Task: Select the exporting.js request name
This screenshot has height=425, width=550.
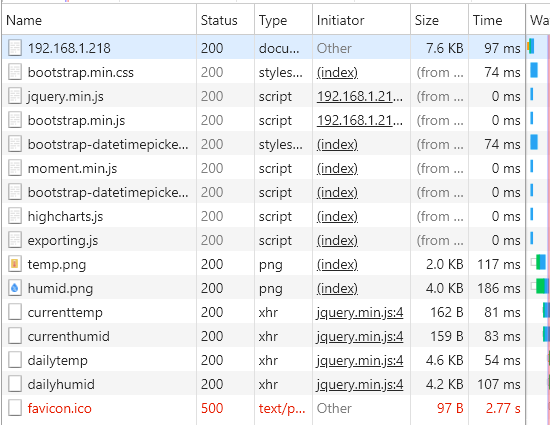Action: point(63,241)
